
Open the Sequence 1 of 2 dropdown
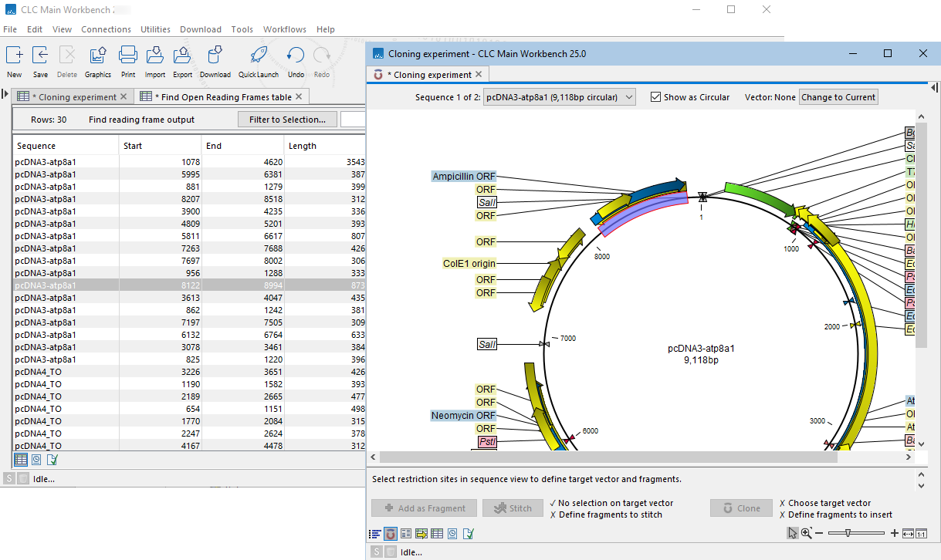tap(559, 97)
